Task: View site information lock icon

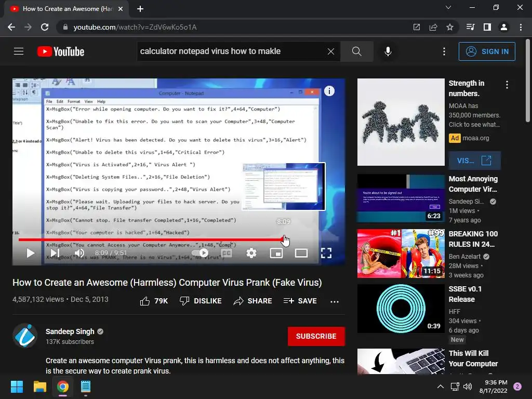Action: [65, 27]
